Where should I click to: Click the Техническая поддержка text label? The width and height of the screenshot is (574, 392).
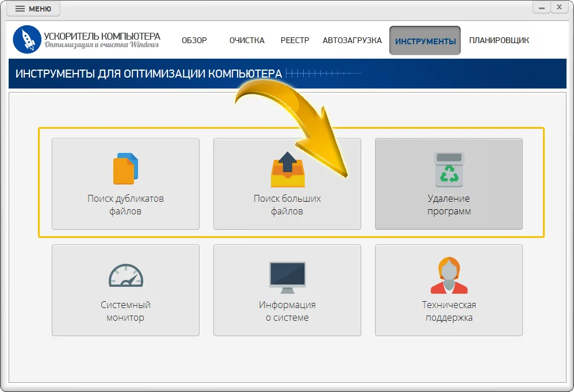(x=449, y=311)
